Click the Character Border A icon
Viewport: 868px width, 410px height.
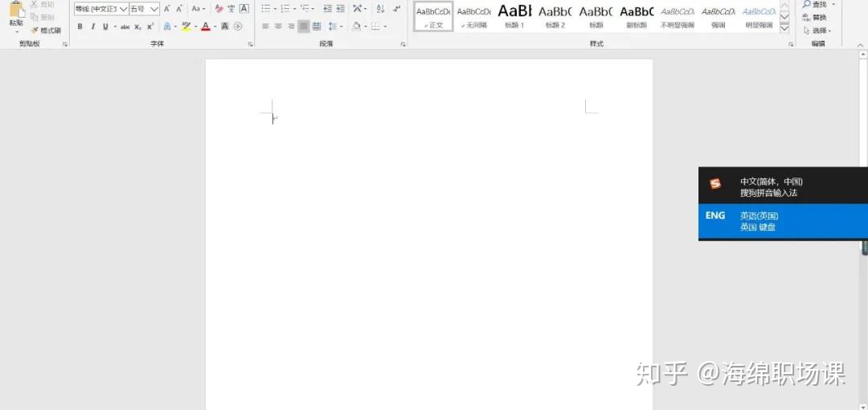244,9
